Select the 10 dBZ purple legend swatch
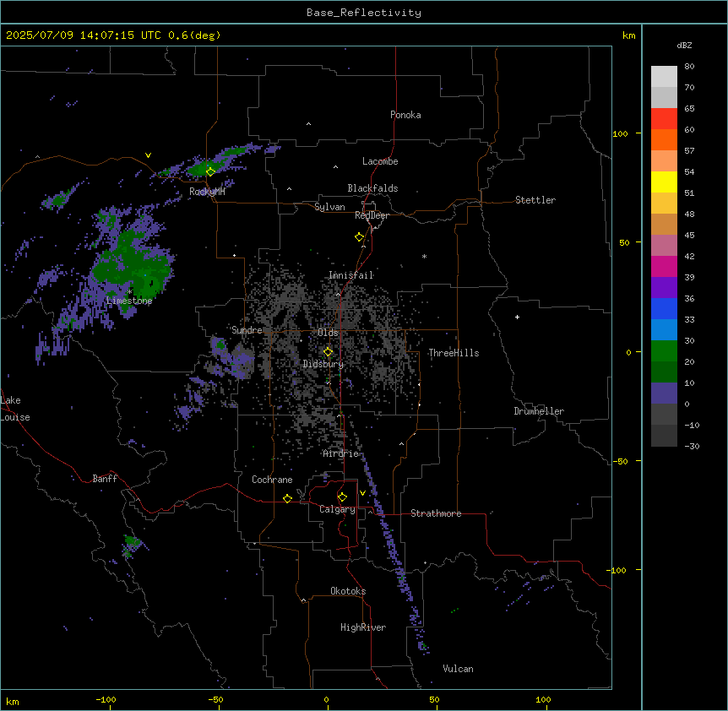The image size is (728, 711). point(664,393)
